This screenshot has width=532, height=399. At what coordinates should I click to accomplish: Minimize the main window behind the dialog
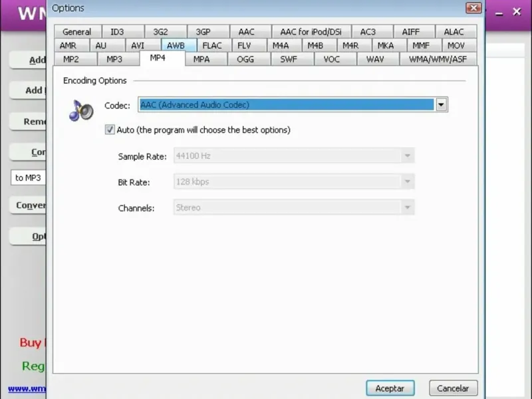(x=499, y=13)
